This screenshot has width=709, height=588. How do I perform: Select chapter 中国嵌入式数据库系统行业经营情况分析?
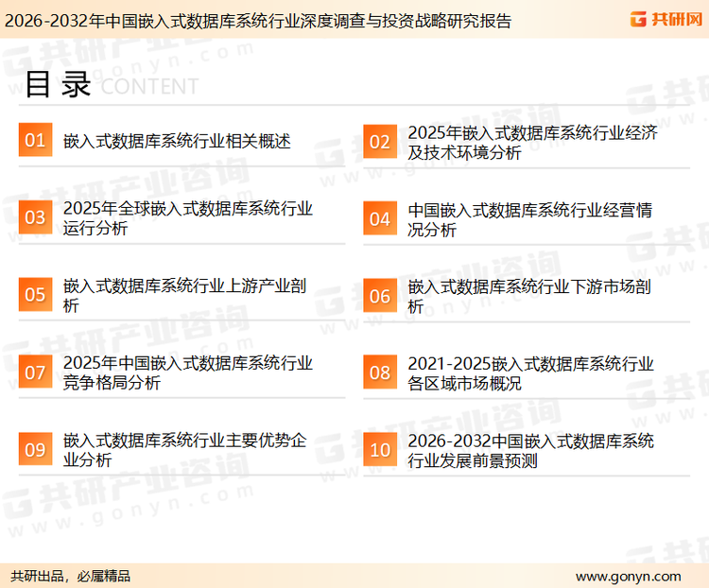coord(530,220)
